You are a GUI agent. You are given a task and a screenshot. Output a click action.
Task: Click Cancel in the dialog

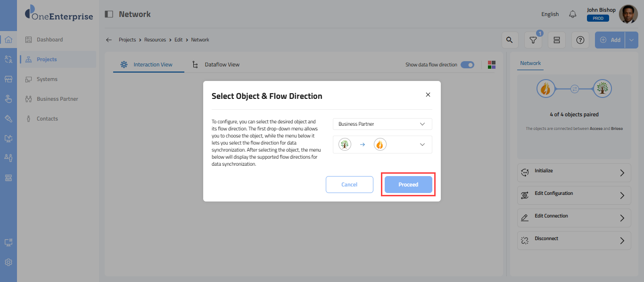coord(349,185)
